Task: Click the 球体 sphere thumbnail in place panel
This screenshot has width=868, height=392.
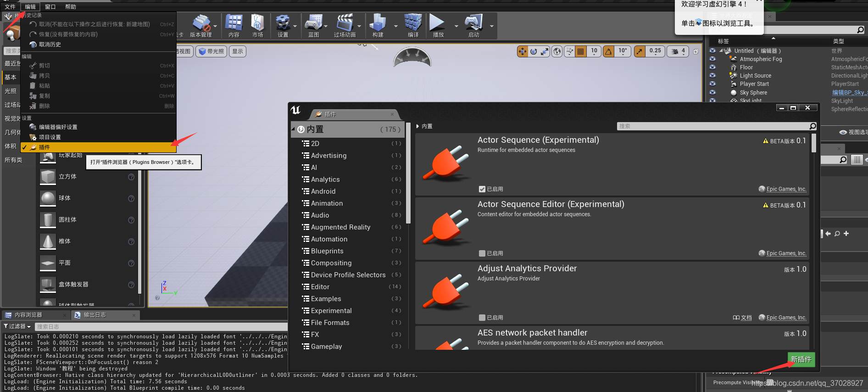Action: (48, 198)
